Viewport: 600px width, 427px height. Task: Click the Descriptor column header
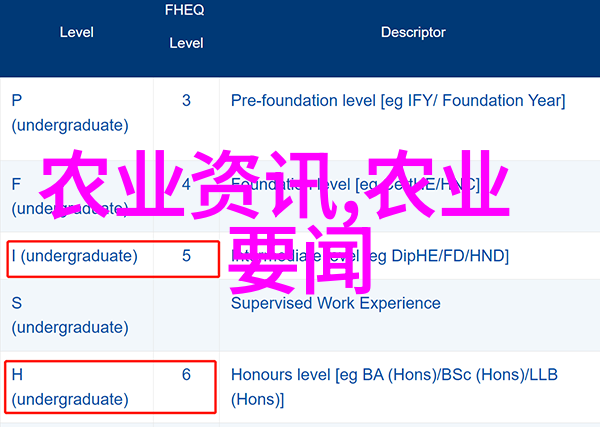(413, 33)
